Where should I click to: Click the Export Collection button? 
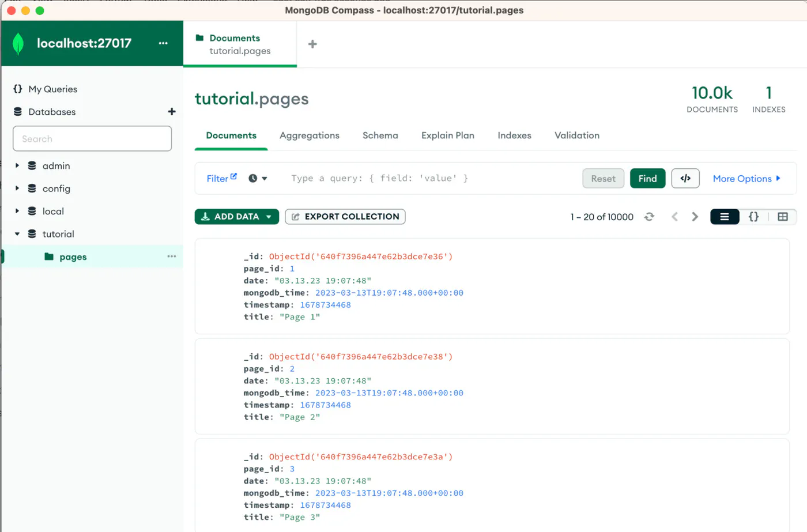click(x=345, y=217)
